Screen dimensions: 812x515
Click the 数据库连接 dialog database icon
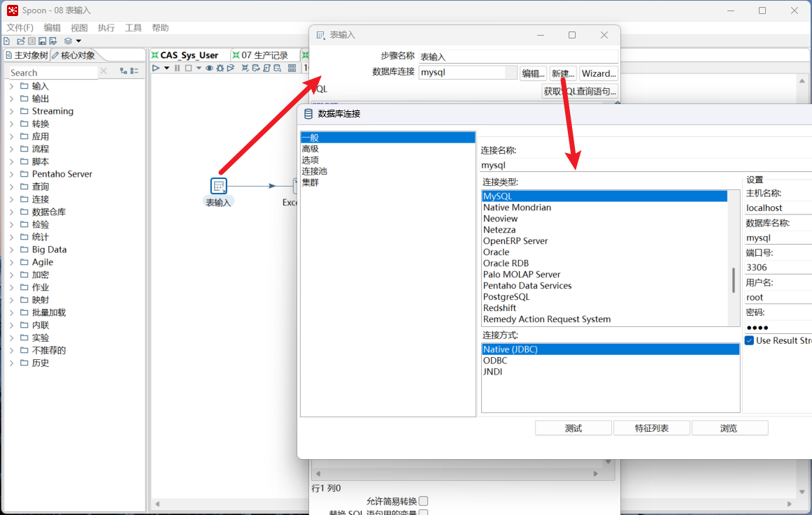coord(308,114)
